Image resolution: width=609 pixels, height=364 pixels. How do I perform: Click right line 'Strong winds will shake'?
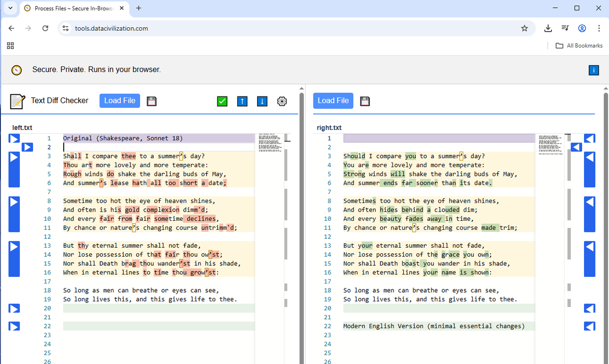[430, 174]
